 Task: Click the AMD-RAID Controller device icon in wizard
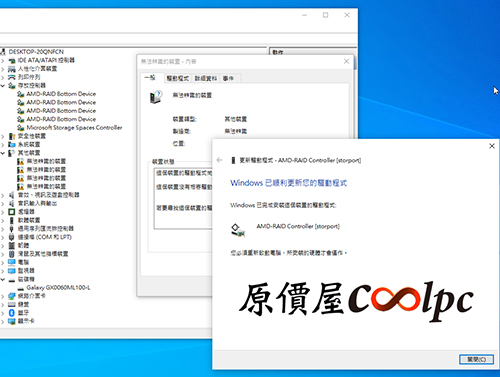pyautogui.click(x=238, y=230)
